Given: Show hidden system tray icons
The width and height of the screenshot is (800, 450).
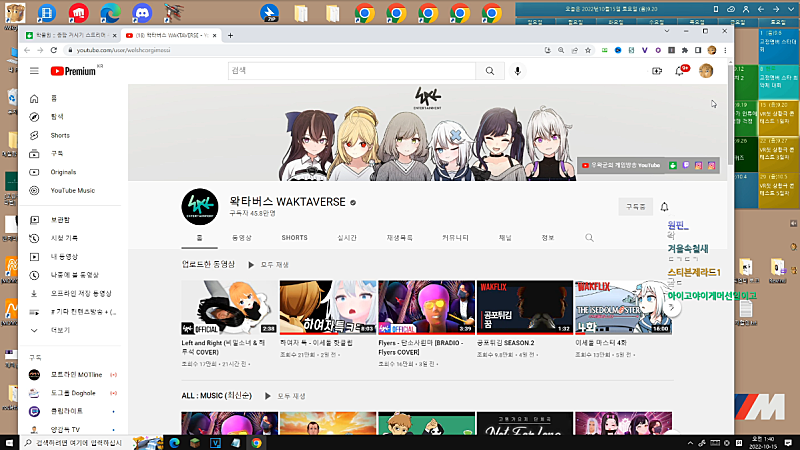Looking at the screenshot, I should tap(690, 443).
